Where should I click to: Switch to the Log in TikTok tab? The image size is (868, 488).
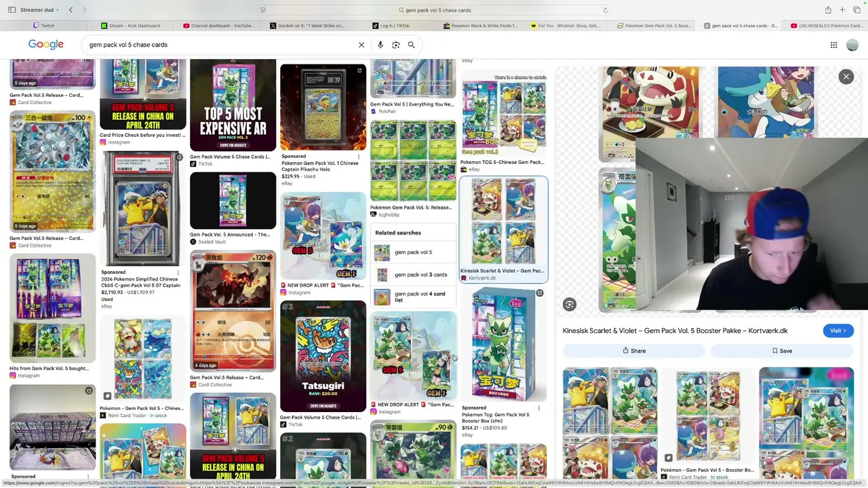tap(391, 26)
